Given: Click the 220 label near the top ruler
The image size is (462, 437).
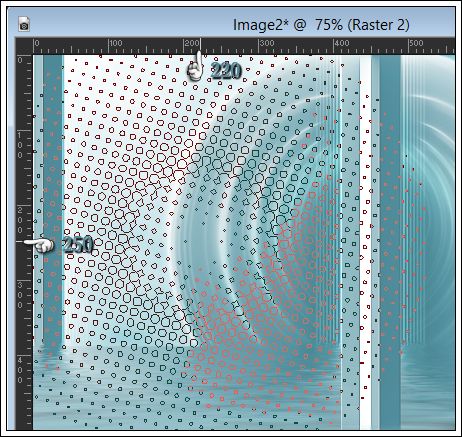Looking at the screenshot, I should [226, 71].
